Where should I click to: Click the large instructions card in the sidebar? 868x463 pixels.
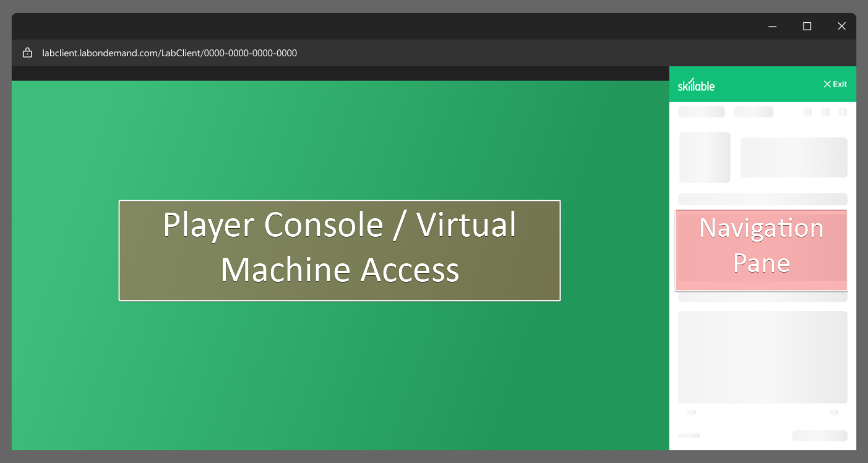762,357
